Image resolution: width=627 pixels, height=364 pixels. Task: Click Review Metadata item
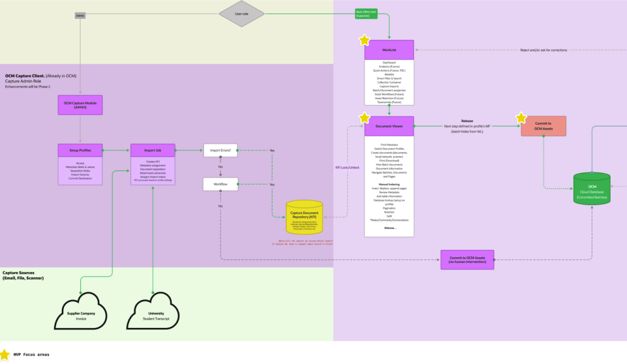coord(389,192)
